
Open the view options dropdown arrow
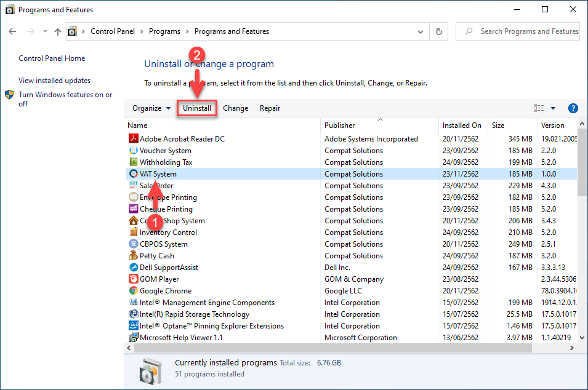553,108
